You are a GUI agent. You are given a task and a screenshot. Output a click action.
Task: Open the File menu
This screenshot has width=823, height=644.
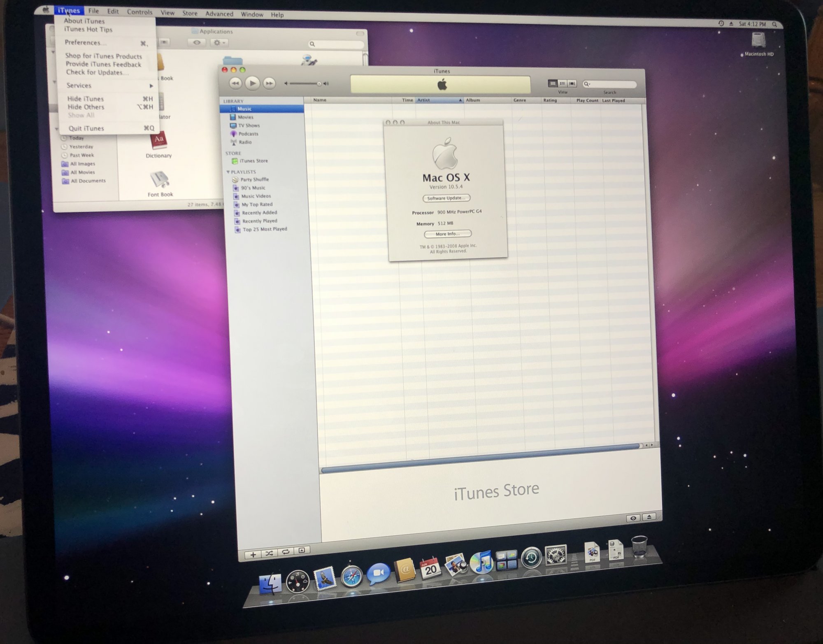point(93,11)
